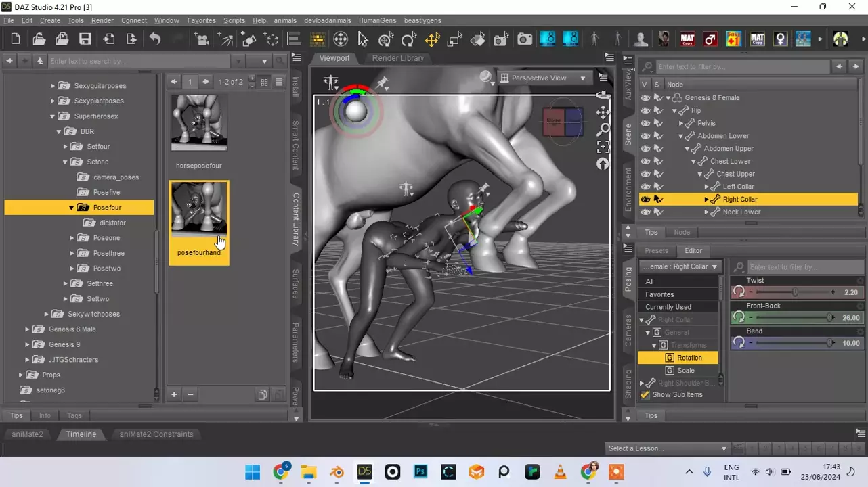Click the viewport zoom magnifier icon
The width and height of the screenshot is (868, 487).
coord(603,129)
